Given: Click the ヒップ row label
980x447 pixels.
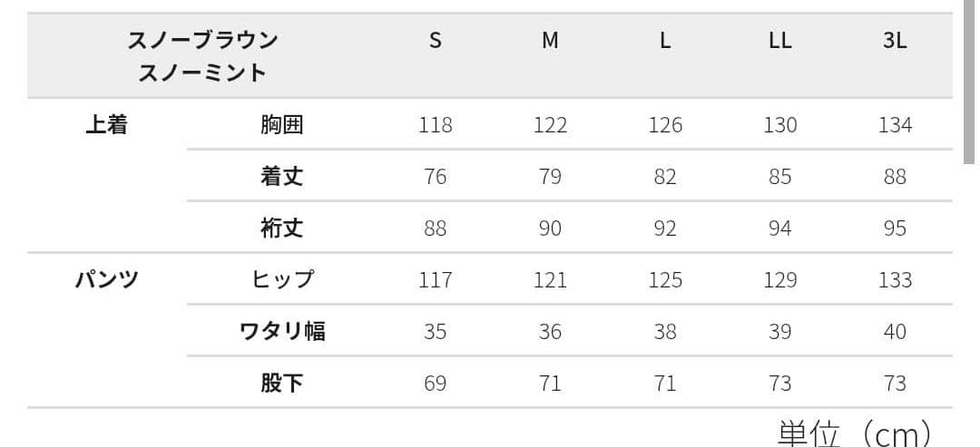Looking at the screenshot, I should pyautogui.click(x=282, y=279).
